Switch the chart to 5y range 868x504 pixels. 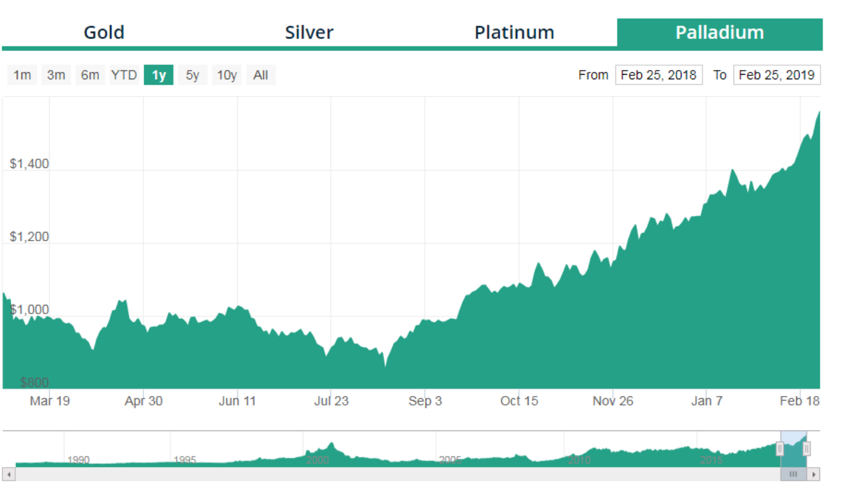pos(193,75)
